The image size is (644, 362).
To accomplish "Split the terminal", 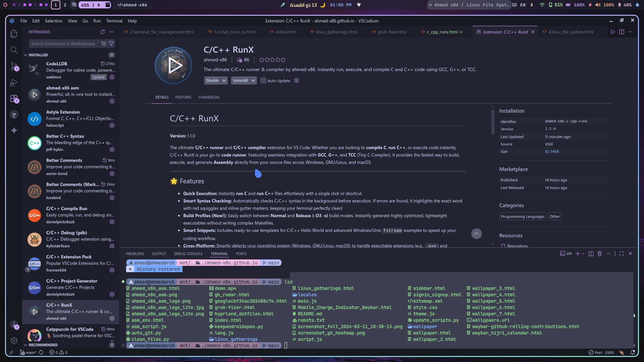I will tap(591, 253).
